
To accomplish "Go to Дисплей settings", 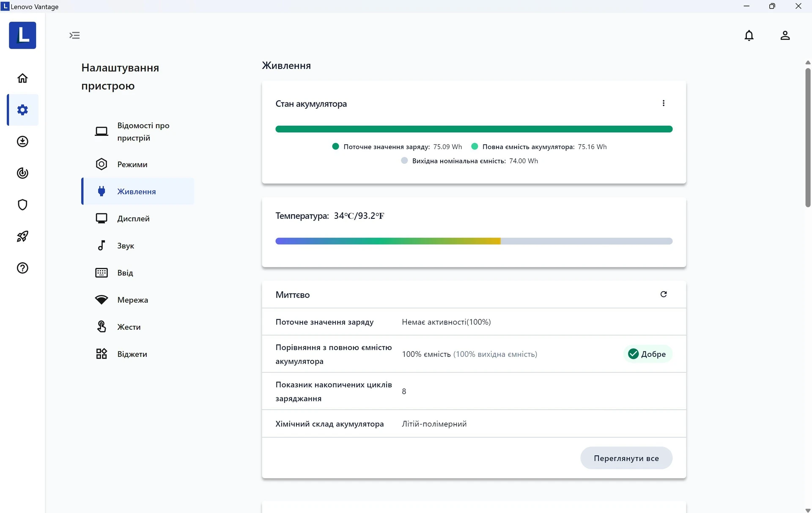I will (138, 218).
